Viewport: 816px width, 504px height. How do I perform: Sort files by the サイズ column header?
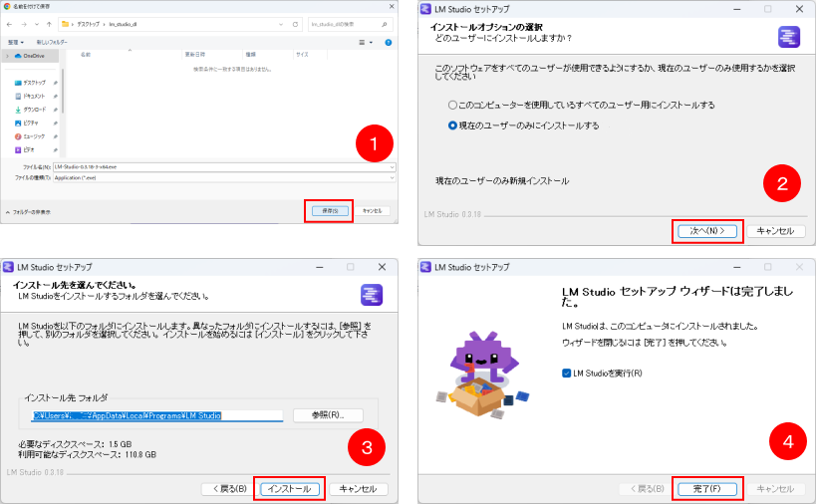coord(302,55)
